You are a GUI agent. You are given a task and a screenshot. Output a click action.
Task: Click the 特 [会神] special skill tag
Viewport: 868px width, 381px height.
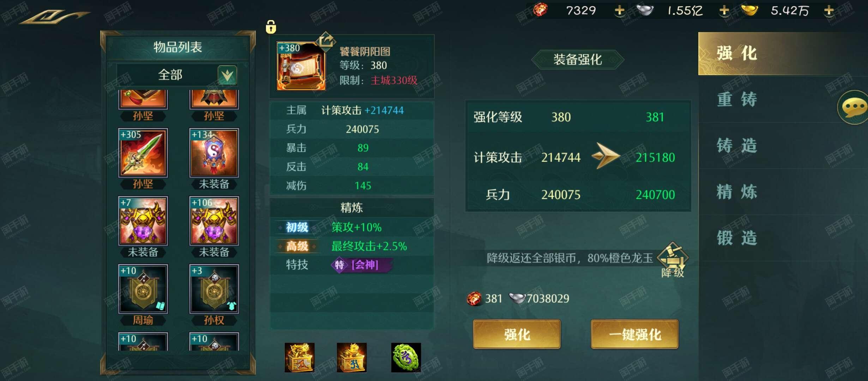[x=361, y=265]
